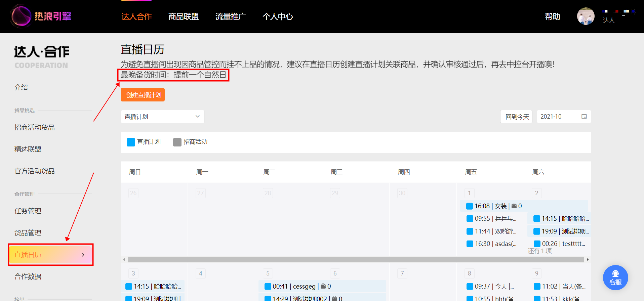
Task: Click the 回到今天 button
Action: [516, 117]
